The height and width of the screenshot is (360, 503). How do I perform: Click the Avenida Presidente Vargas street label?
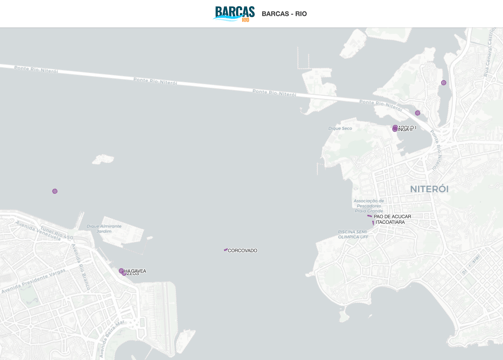point(33,282)
